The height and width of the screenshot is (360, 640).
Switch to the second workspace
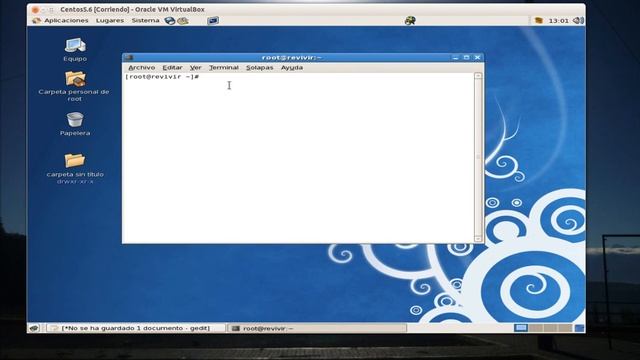point(536,328)
